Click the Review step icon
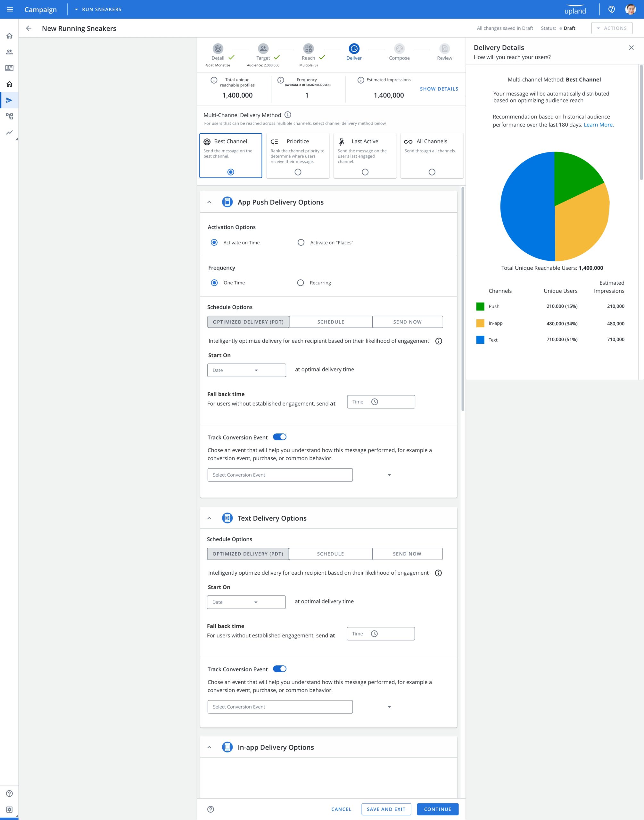Viewport: 644px width, 820px height. 444,49
